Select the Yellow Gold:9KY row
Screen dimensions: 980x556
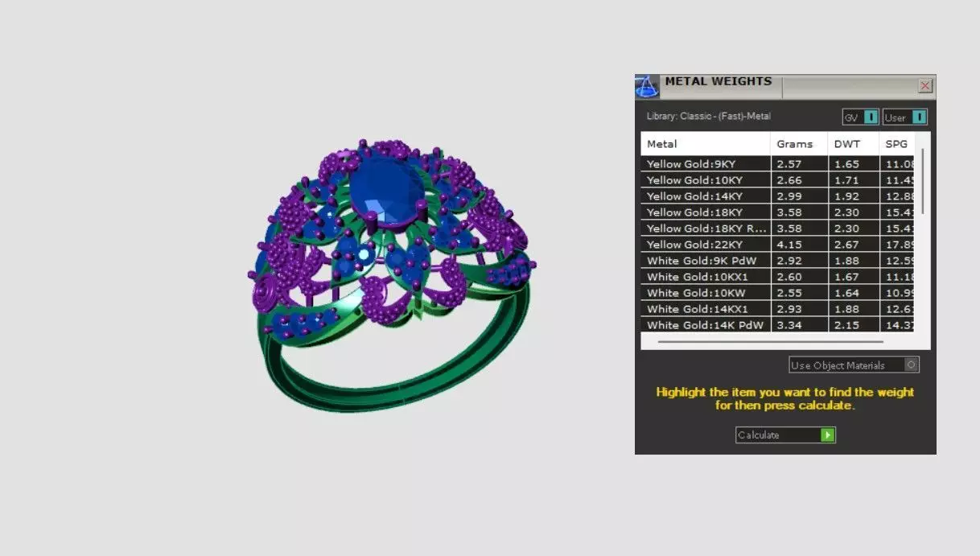[x=778, y=164]
